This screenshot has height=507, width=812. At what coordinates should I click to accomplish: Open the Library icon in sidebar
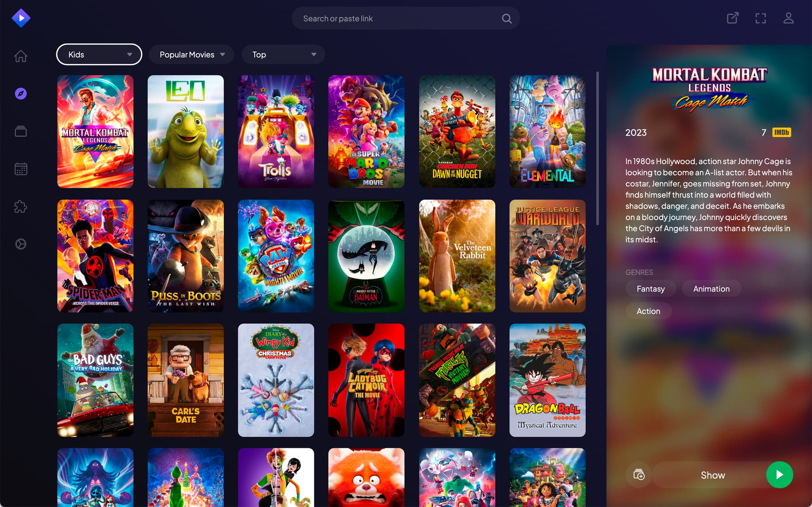coord(21,131)
